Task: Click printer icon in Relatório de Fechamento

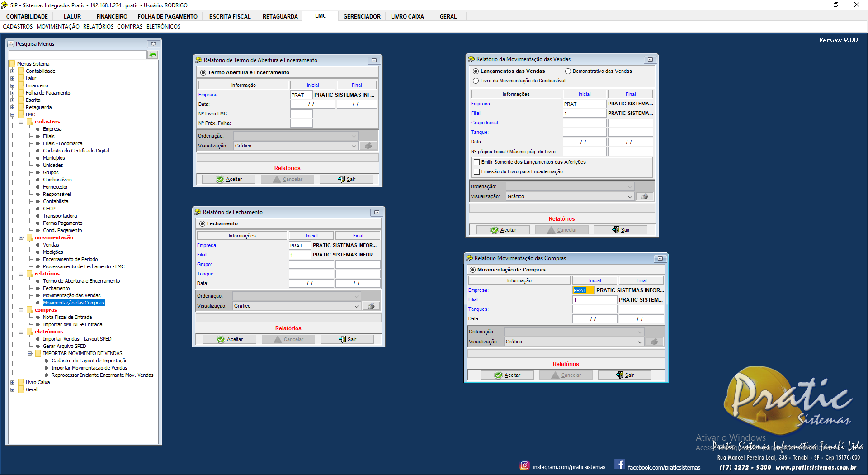Action: coord(371,306)
